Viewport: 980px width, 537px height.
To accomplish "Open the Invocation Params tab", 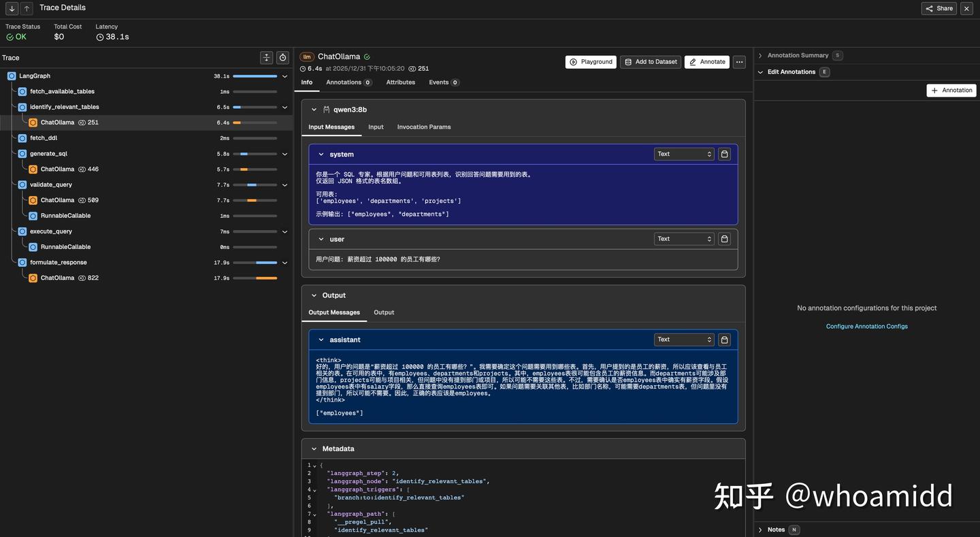I will pos(424,127).
